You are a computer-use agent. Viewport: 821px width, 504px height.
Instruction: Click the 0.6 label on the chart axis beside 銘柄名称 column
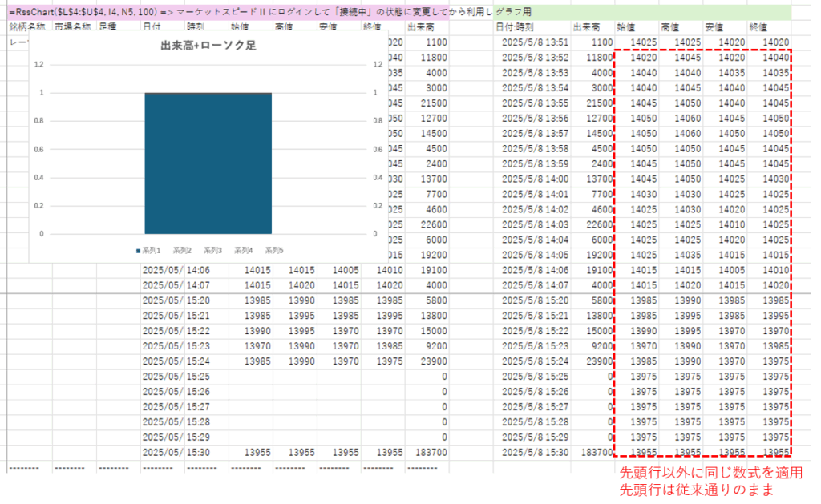pos(38,149)
